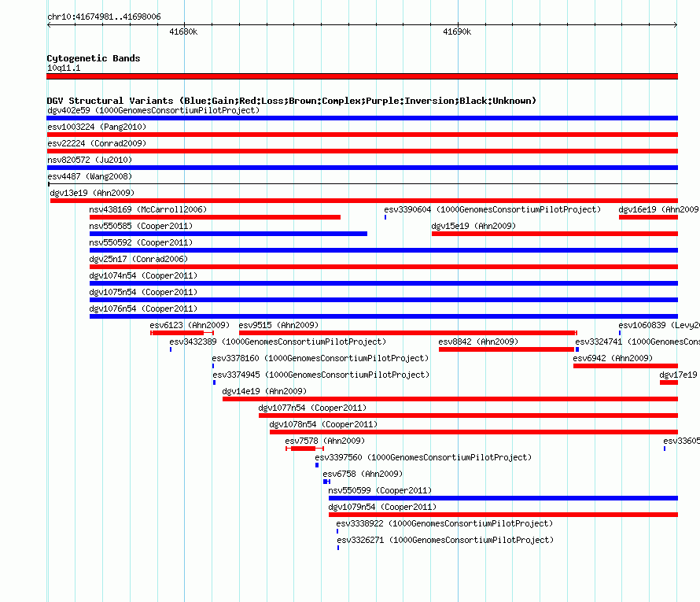
Task: Click the esv22224 (Conrad2009) label
Action: click(97, 143)
